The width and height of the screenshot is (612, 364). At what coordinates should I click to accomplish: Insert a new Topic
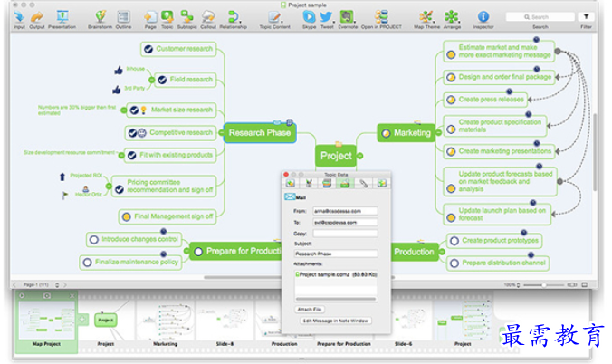point(167,20)
